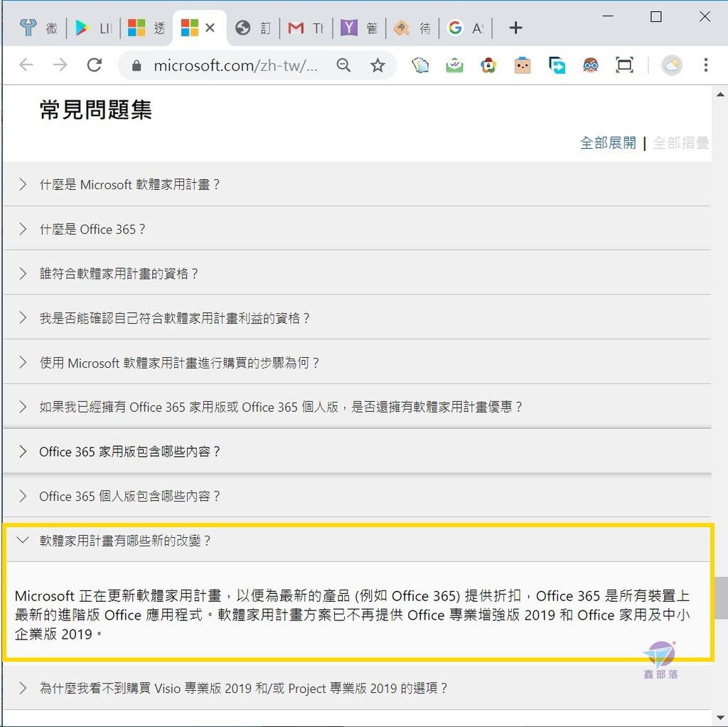
Task: Open the colorful flower extension icon
Action: (x=488, y=65)
